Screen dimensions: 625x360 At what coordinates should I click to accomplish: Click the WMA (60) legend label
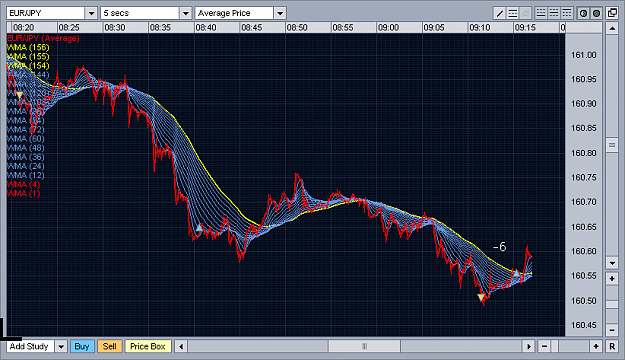tap(26, 139)
